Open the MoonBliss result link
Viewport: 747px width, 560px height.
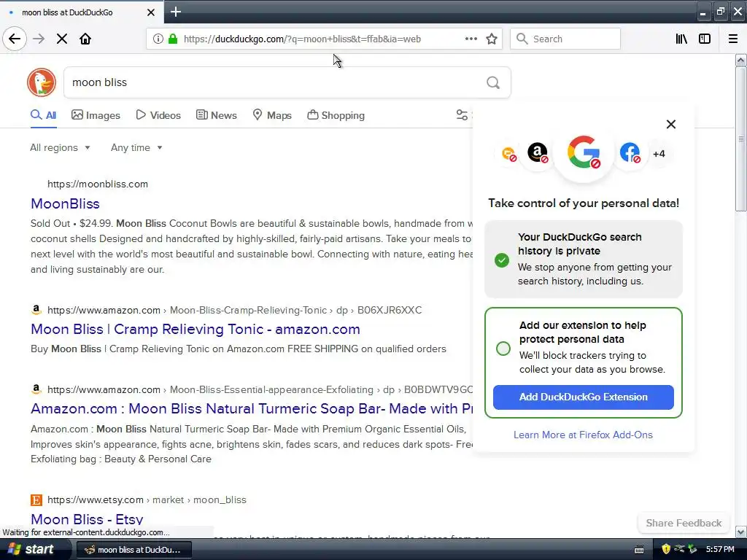(65, 204)
